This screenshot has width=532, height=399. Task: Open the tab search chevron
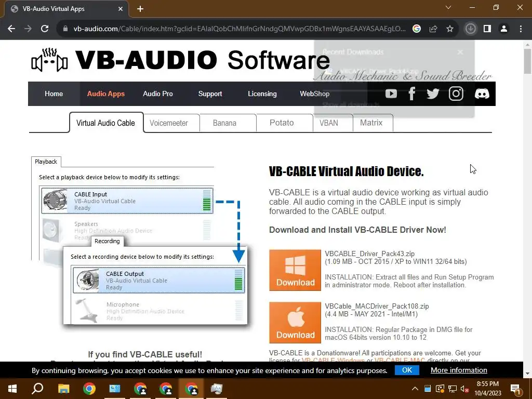pos(448,7)
